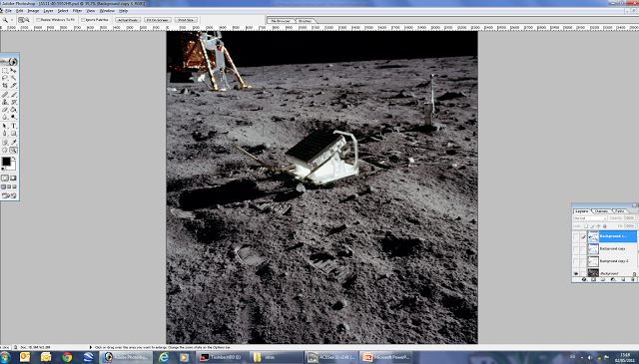Viewport: 639px width, 364px height.
Task: Switch to Quick Mask mode
Action: (13, 178)
